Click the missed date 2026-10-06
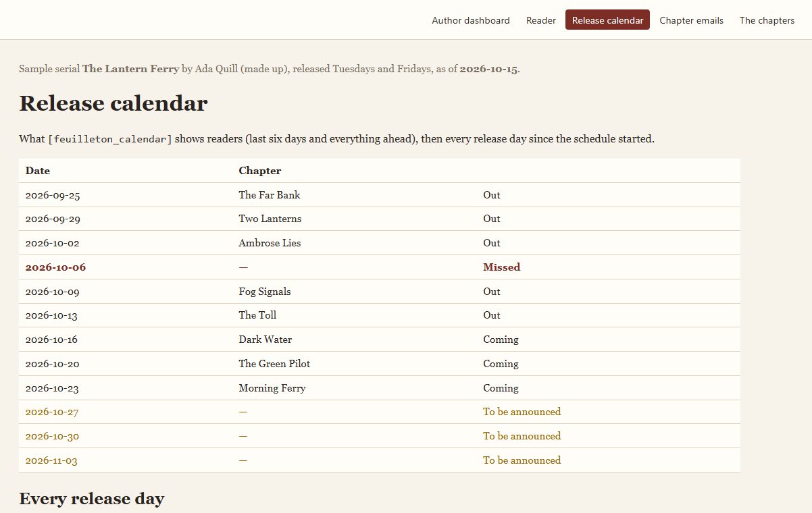Image resolution: width=812 pixels, height=513 pixels. 55,267
